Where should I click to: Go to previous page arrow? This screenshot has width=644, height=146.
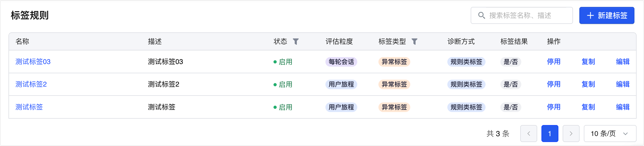click(529, 134)
